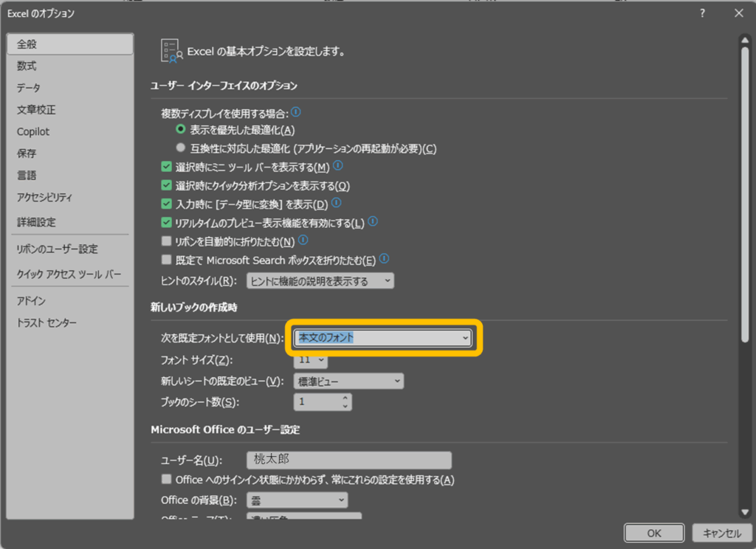The width and height of the screenshot is (756, 549).
Task: Click the help question mark in title bar
Action: pyautogui.click(x=702, y=13)
